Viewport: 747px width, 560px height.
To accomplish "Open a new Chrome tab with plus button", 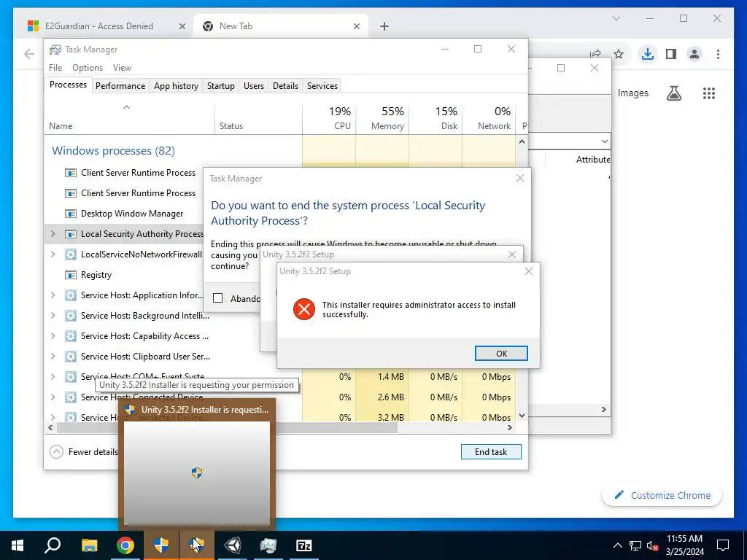I will coord(384,26).
